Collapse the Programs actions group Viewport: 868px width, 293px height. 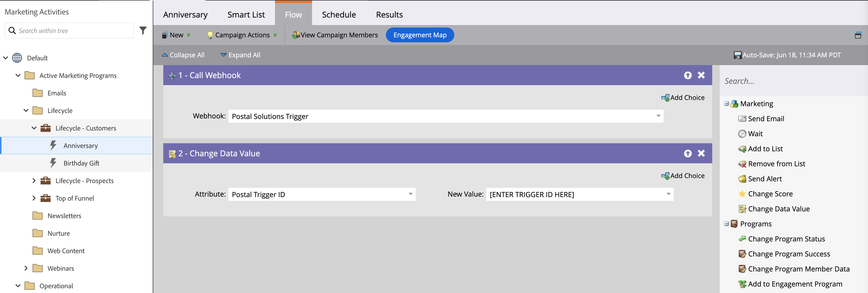click(x=727, y=224)
